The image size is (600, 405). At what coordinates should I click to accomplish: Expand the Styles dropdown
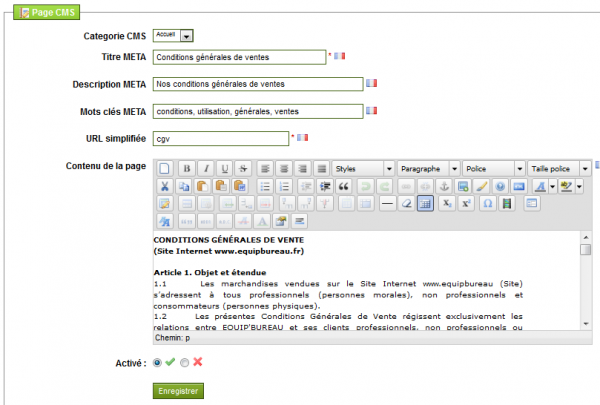[363, 168]
